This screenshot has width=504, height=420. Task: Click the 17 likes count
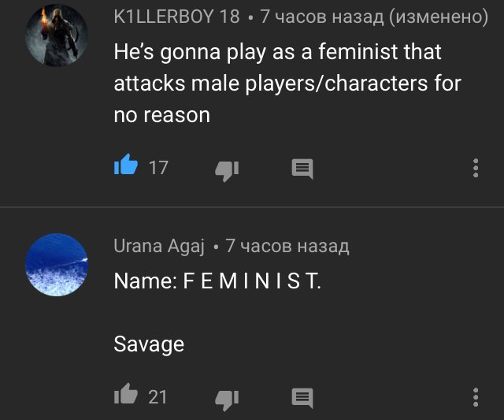pyautogui.click(x=158, y=168)
